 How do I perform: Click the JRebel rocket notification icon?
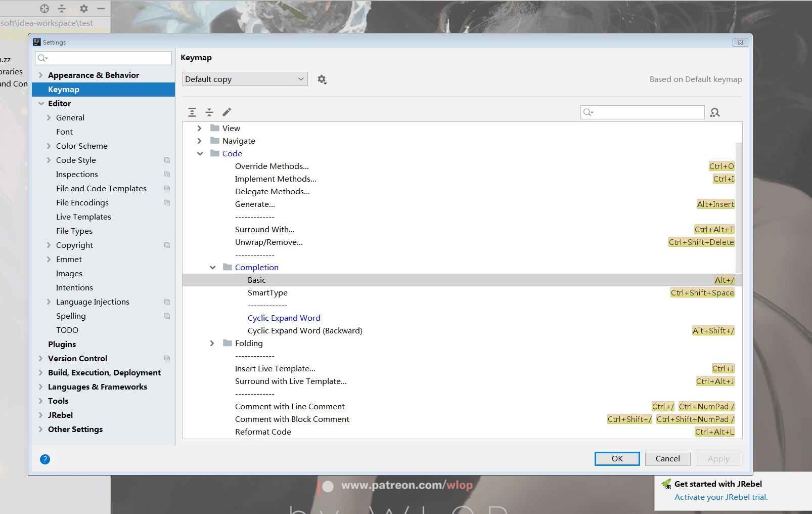click(x=666, y=484)
